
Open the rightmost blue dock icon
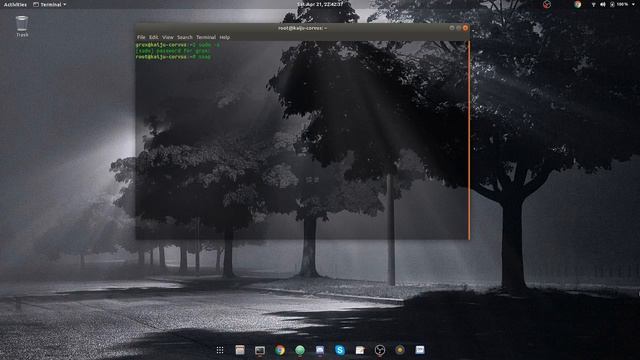(420, 349)
